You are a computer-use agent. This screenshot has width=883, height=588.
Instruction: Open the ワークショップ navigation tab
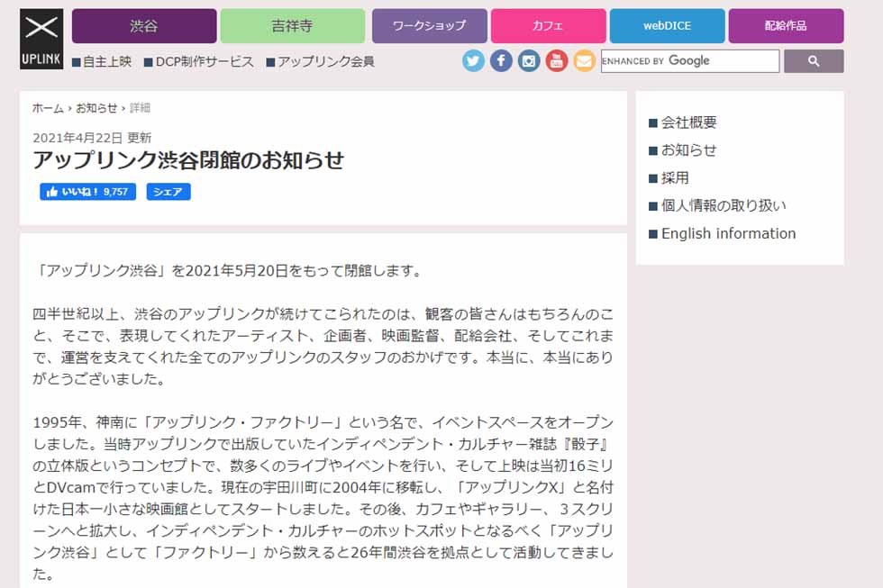(x=429, y=26)
